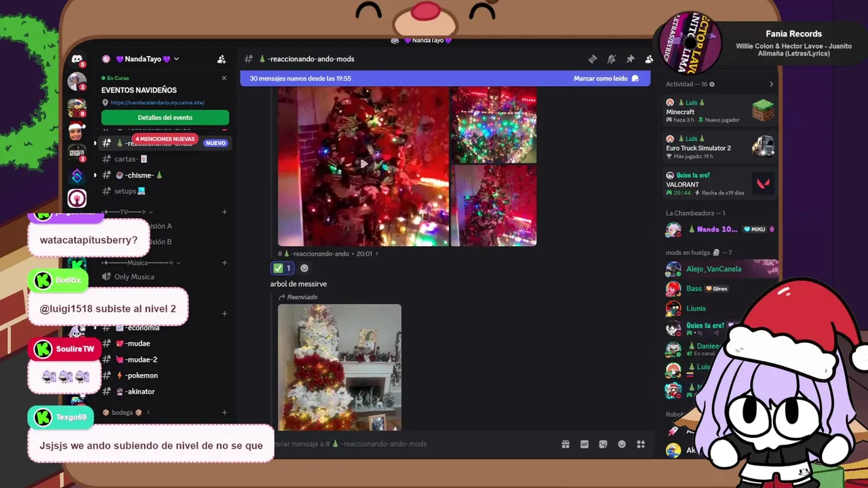Add reaction with smiley icon under images
This screenshot has width=868, height=488.
click(x=304, y=268)
